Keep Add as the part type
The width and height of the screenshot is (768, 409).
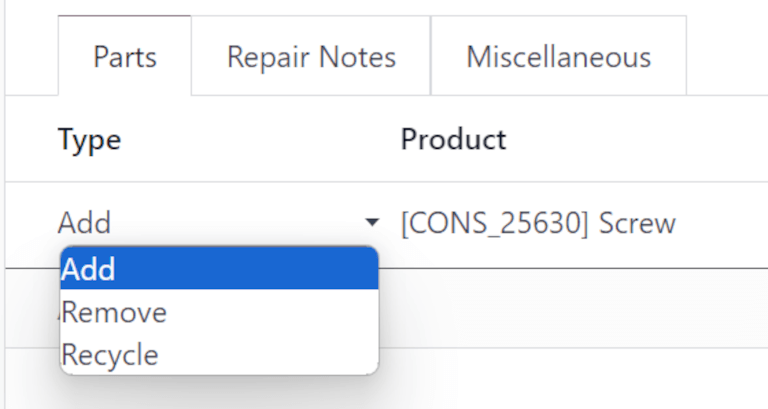click(x=90, y=270)
